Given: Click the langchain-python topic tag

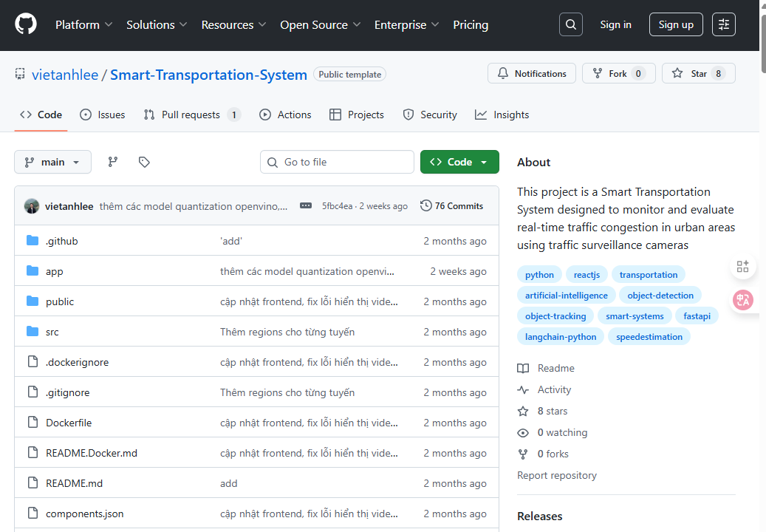Looking at the screenshot, I should 561,337.
